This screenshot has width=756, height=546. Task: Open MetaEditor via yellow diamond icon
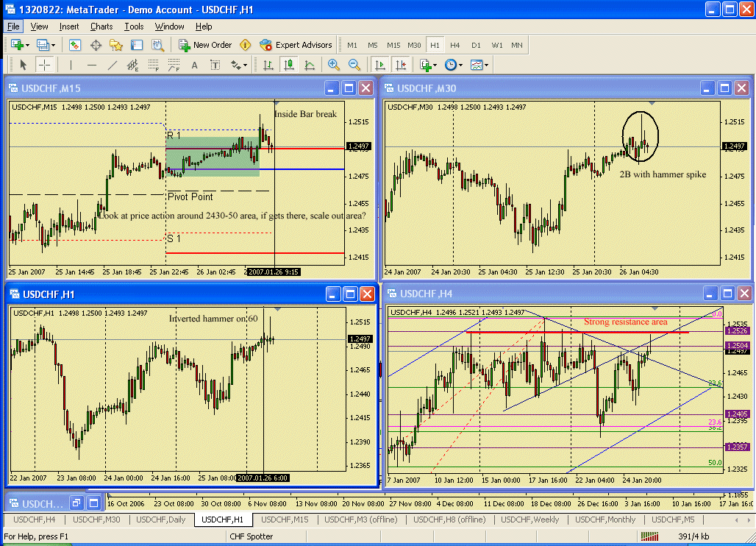tap(245, 45)
